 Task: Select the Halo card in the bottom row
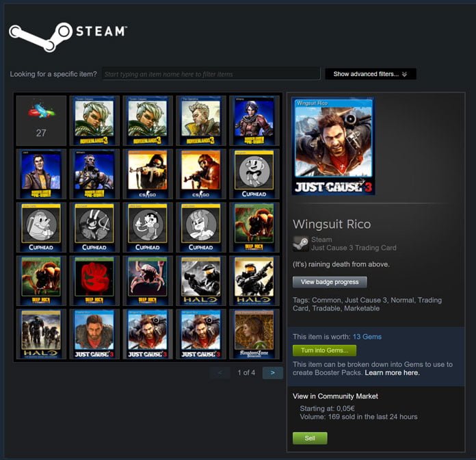(41, 334)
